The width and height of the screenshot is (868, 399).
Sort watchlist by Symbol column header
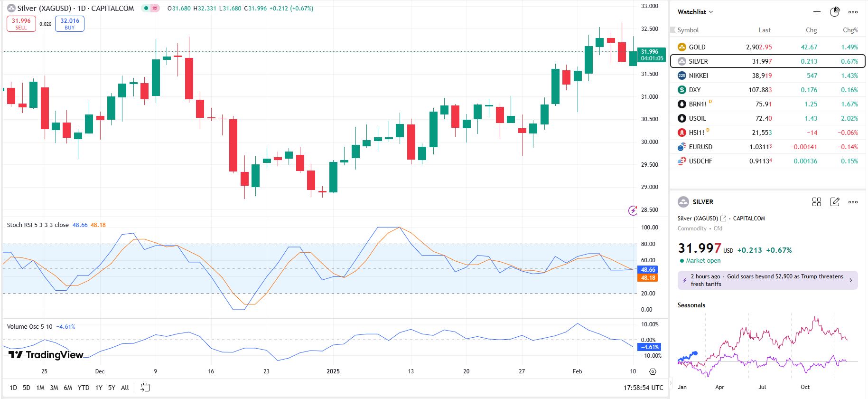point(688,30)
